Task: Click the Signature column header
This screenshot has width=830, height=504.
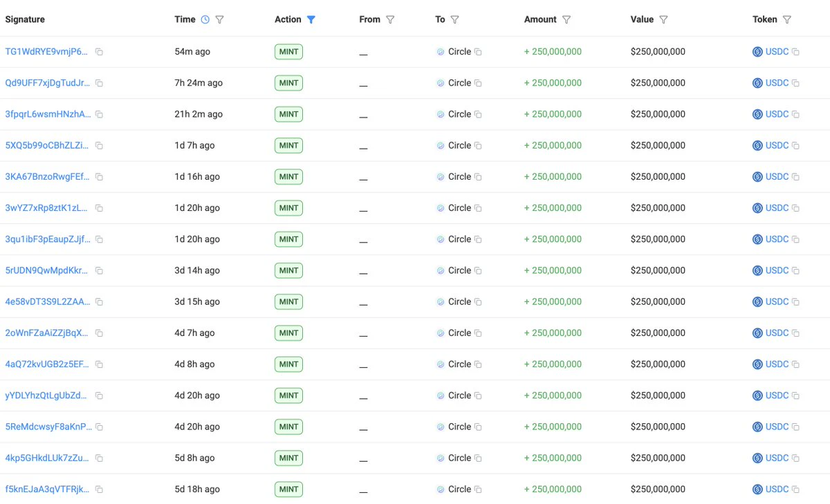Action: 25,19
